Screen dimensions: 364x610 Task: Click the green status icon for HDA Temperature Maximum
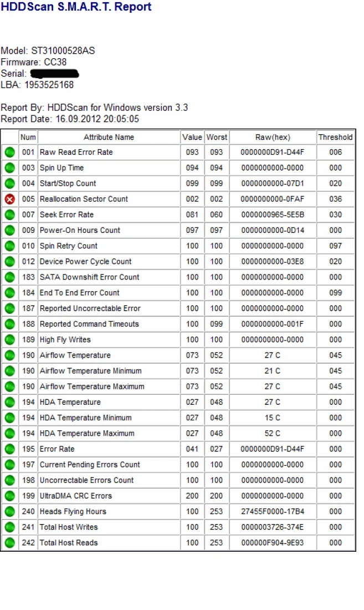pos(10,434)
